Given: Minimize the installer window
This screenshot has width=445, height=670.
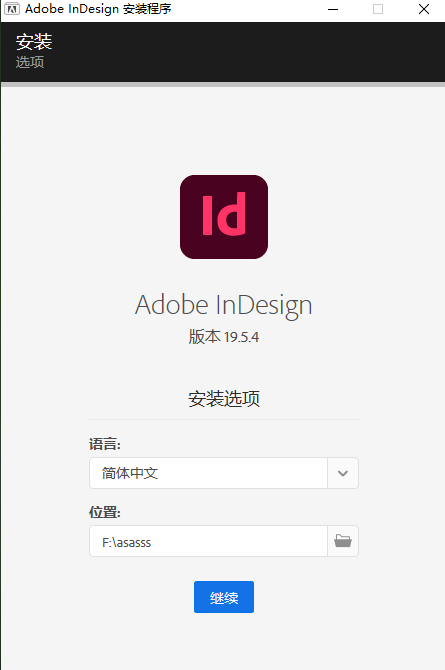Looking at the screenshot, I should pyautogui.click(x=333, y=9).
